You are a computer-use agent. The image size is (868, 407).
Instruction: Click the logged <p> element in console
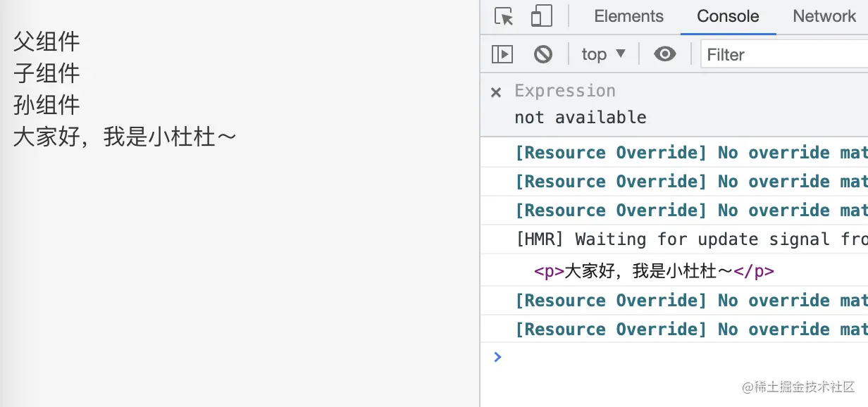pyautogui.click(x=654, y=271)
